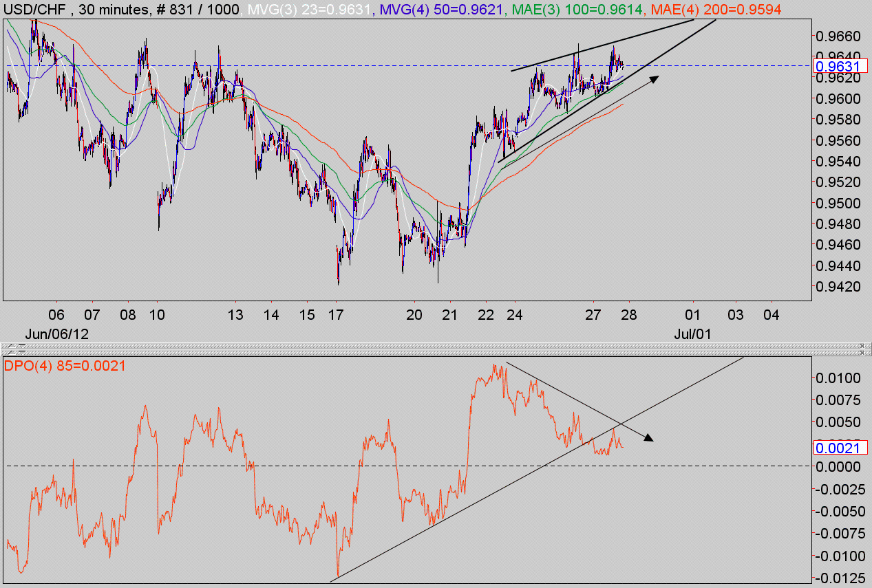Click the date label 20 on time axis
Image resolution: width=872 pixels, height=588 pixels.
[x=414, y=315]
